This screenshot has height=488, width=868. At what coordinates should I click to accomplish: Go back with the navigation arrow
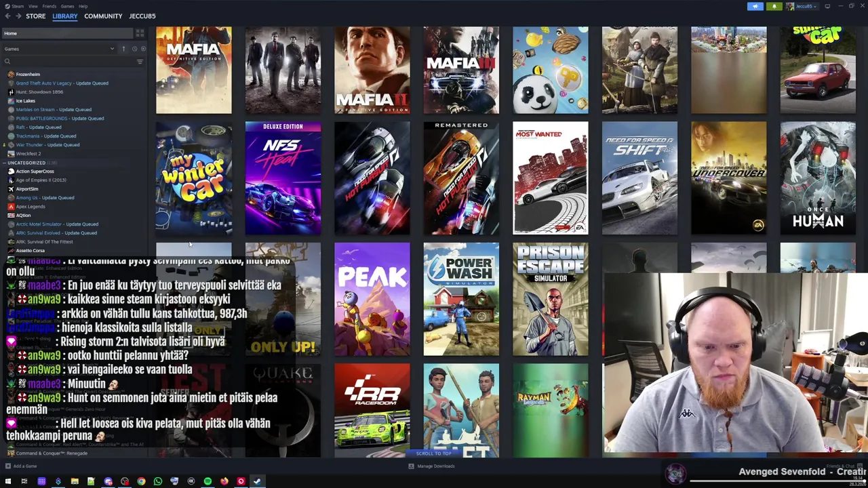pyautogui.click(x=7, y=16)
